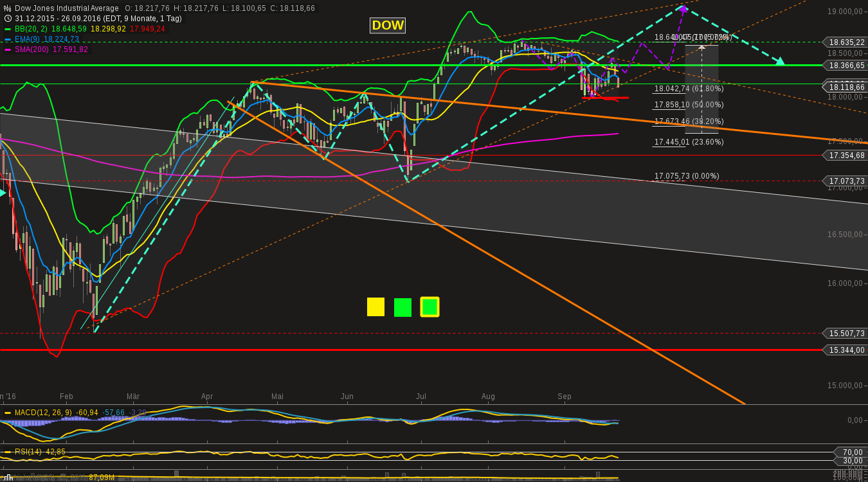868x482 pixels.
Task: Click the 16.500,00 price axis label
Action: pyautogui.click(x=845, y=235)
